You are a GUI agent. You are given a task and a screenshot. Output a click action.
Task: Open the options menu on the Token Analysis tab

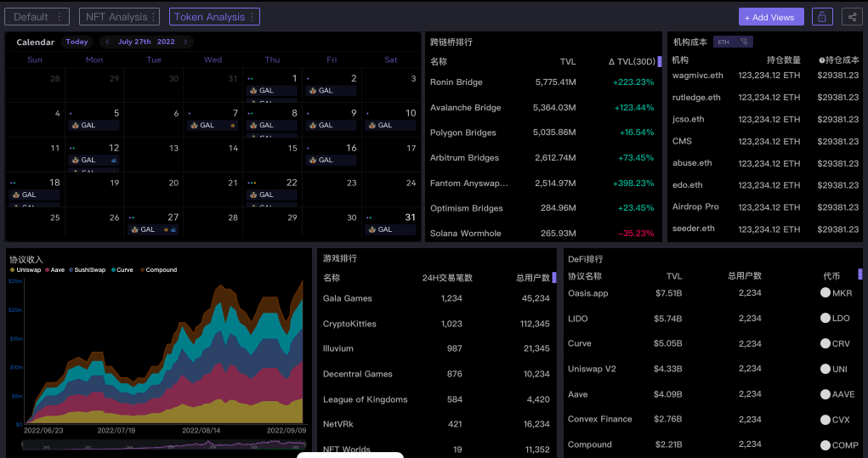point(252,17)
